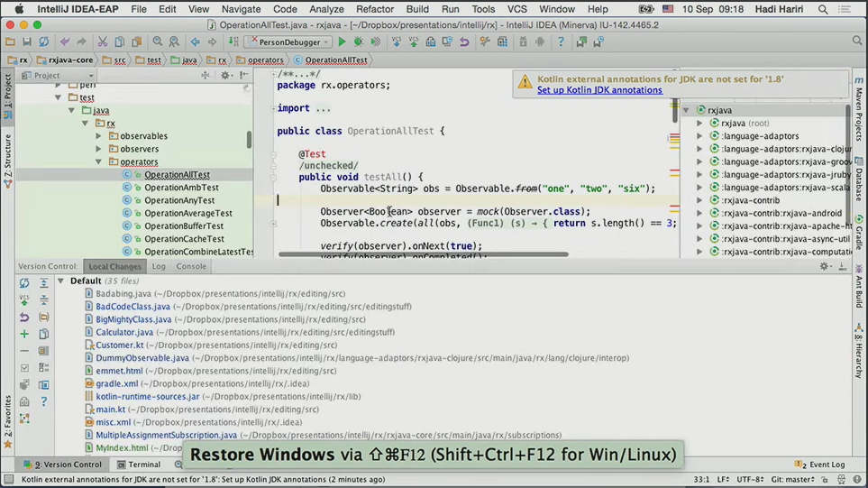
Task: Switch to the Log tab
Action: click(x=159, y=266)
